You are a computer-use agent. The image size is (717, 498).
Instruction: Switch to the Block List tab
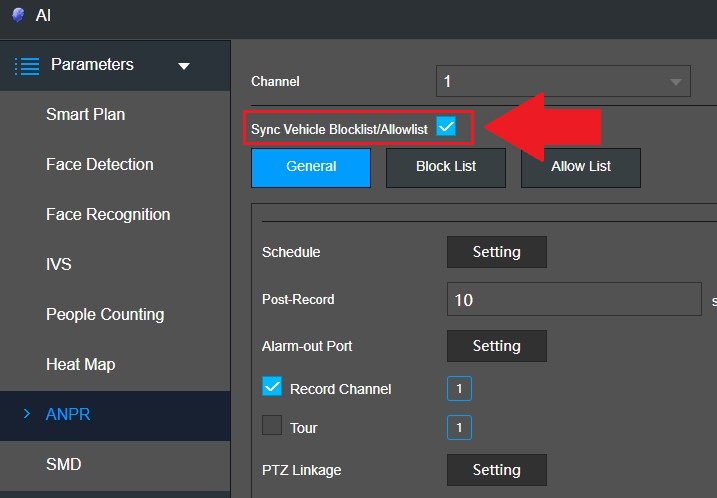tap(446, 166)
